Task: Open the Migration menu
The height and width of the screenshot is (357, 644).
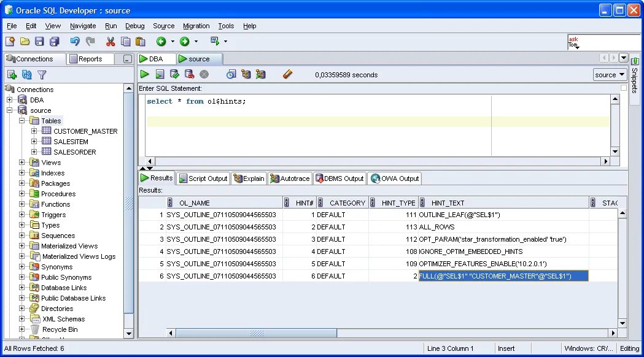Action: tap(196, 26)
